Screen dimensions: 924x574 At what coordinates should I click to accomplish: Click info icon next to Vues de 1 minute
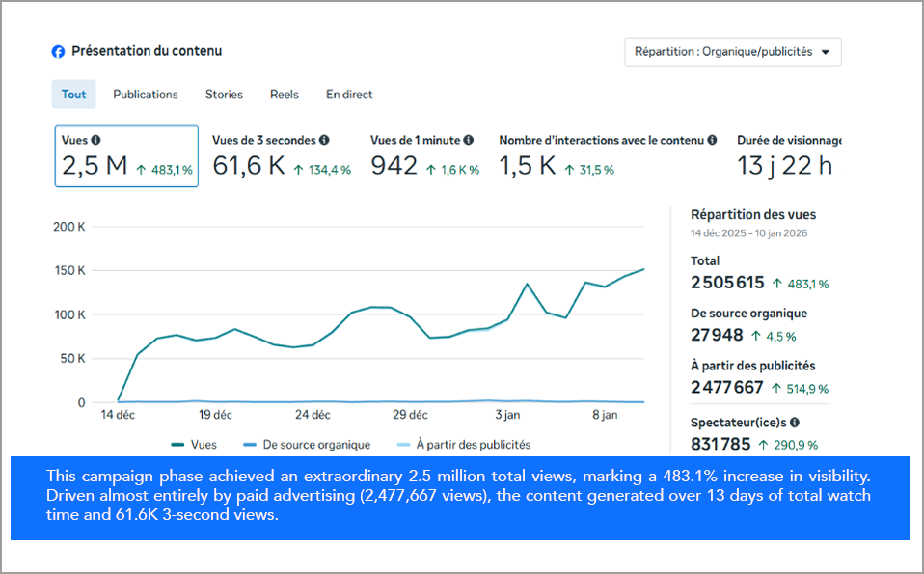pos(469,140)
